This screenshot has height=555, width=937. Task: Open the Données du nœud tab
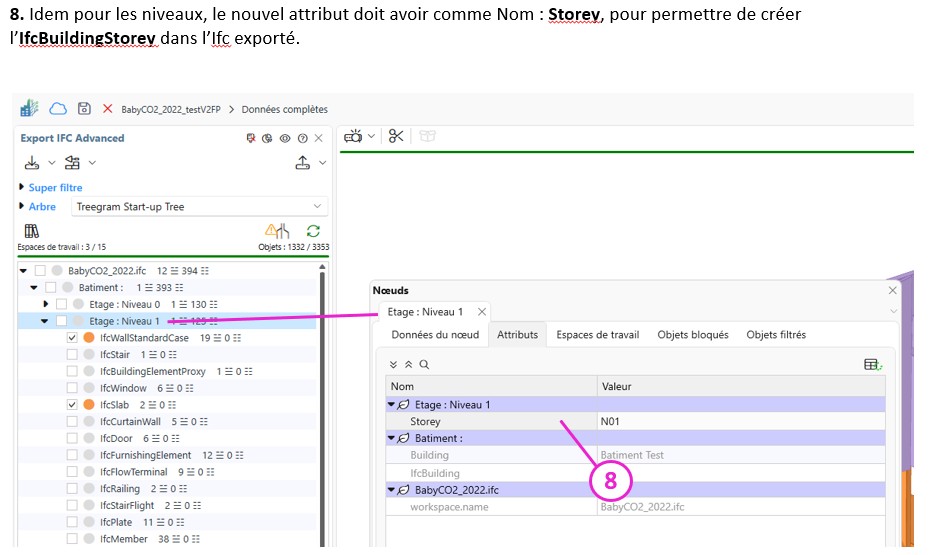coord(435,335)
